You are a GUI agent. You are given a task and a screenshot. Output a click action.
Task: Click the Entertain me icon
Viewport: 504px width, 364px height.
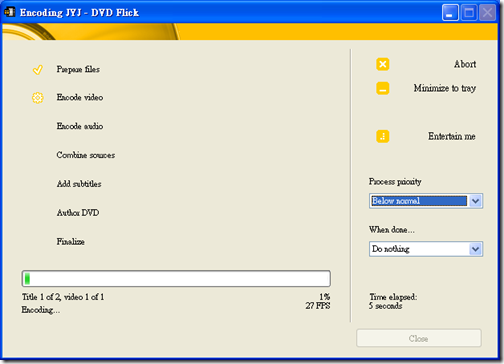click(x=383, y=136)
